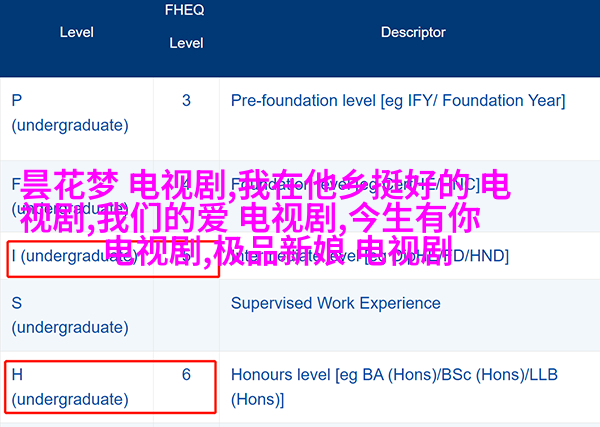Click empty FHEQ cell in S row
The height and width of the screenshot is (427, 600).
tap(186, 315)
